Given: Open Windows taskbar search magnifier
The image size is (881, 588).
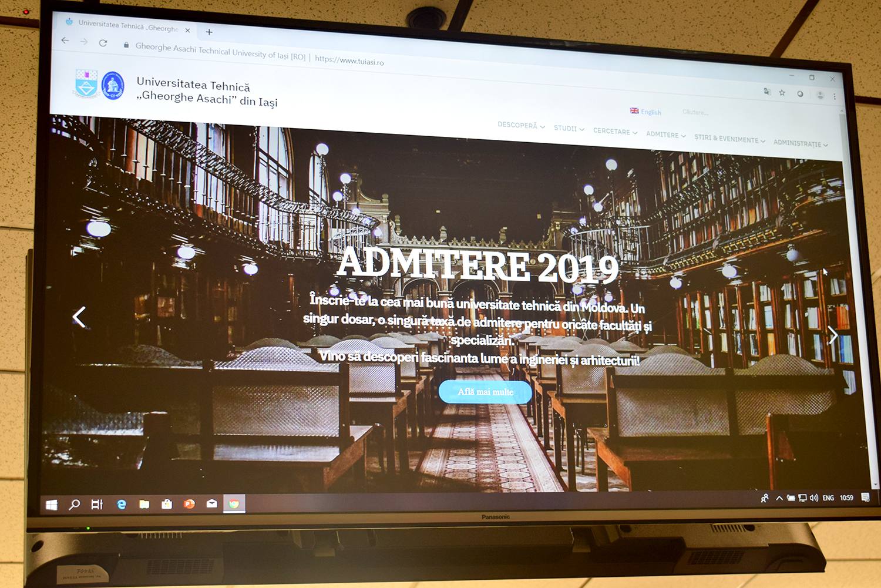Looking at the screenshot, I should point(74,505).
